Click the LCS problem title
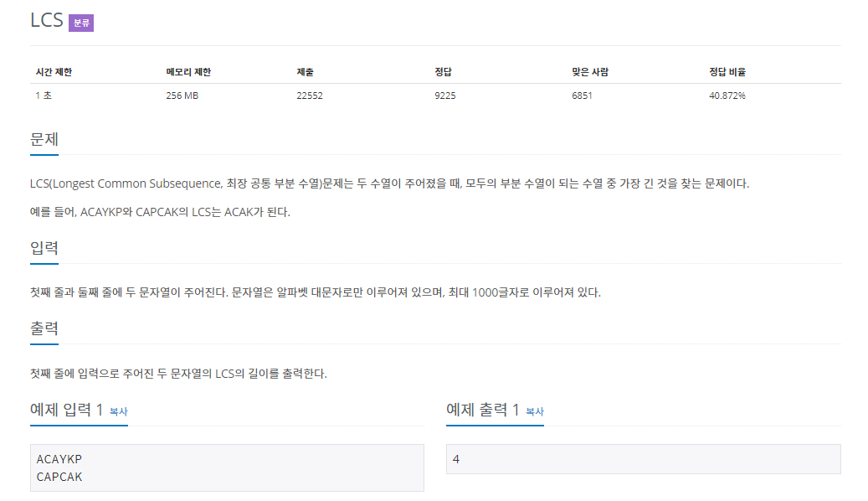The width and height of the screenshot is (868, 501). pos(47,20)
